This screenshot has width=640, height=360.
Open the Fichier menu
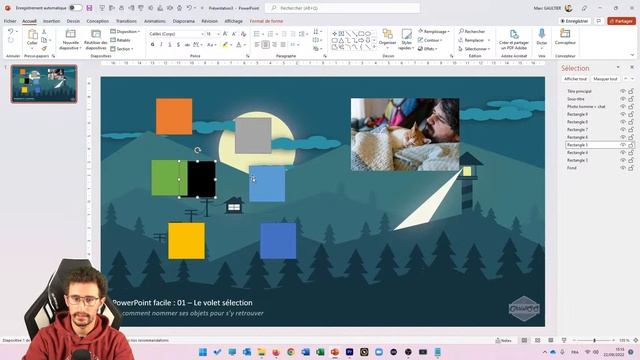(x=10, y=21)
